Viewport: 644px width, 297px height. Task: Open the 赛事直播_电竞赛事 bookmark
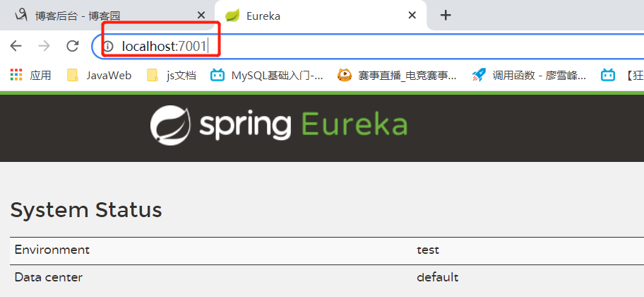(397, 75)
